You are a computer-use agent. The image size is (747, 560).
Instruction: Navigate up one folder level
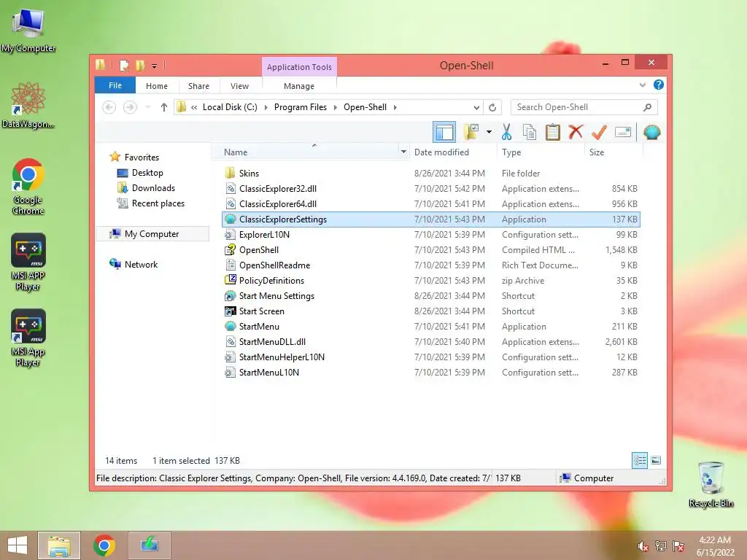click(164, 107)
